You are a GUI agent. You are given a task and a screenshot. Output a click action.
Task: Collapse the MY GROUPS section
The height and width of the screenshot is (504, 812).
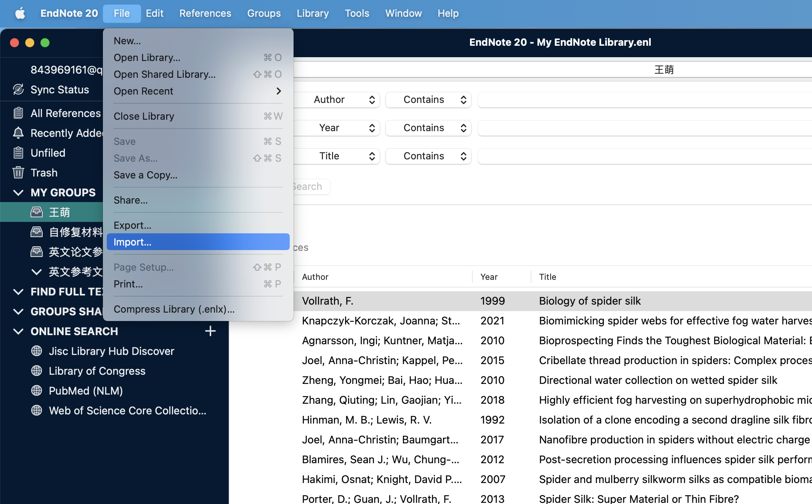pos(18,193)
